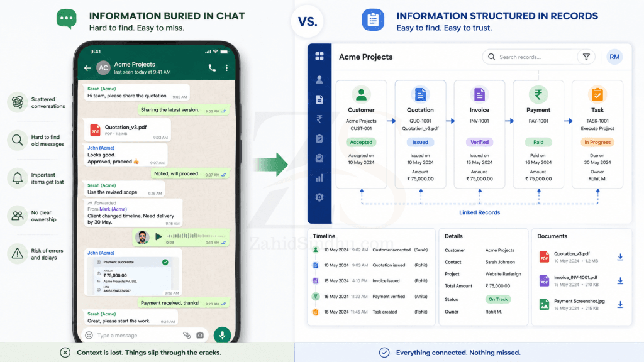
Task: Click Payment Screenshot.jpg file name
Action: [x=579, y=301]
